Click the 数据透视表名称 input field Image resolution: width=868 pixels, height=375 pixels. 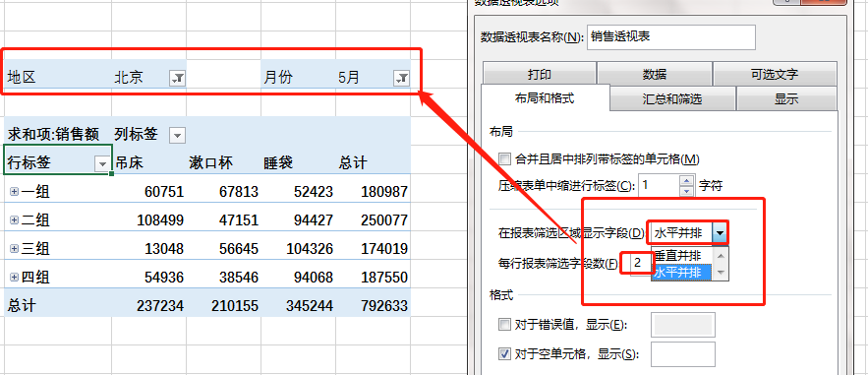[x=671, y=37]
